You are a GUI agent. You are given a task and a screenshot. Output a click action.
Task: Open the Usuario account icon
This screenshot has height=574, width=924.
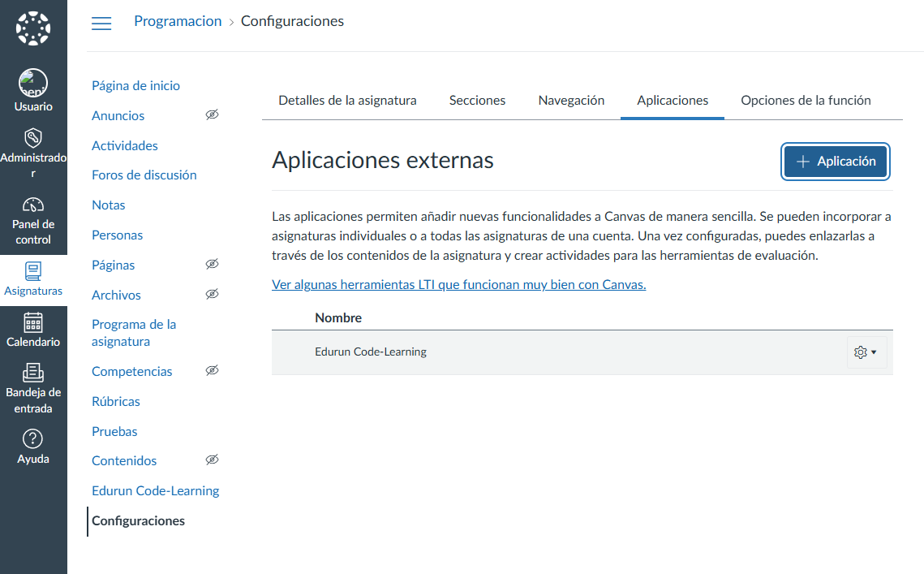pyautogui.click(x=33, y=81)
